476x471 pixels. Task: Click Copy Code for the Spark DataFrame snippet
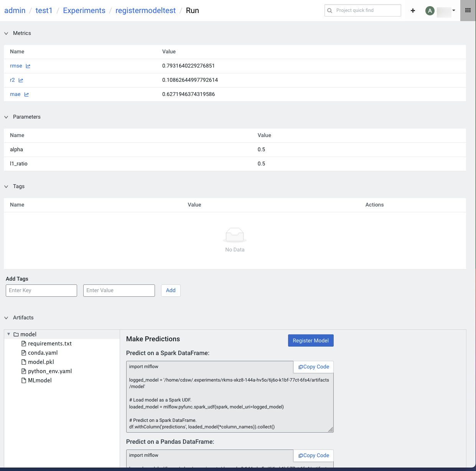pos(313,367)
